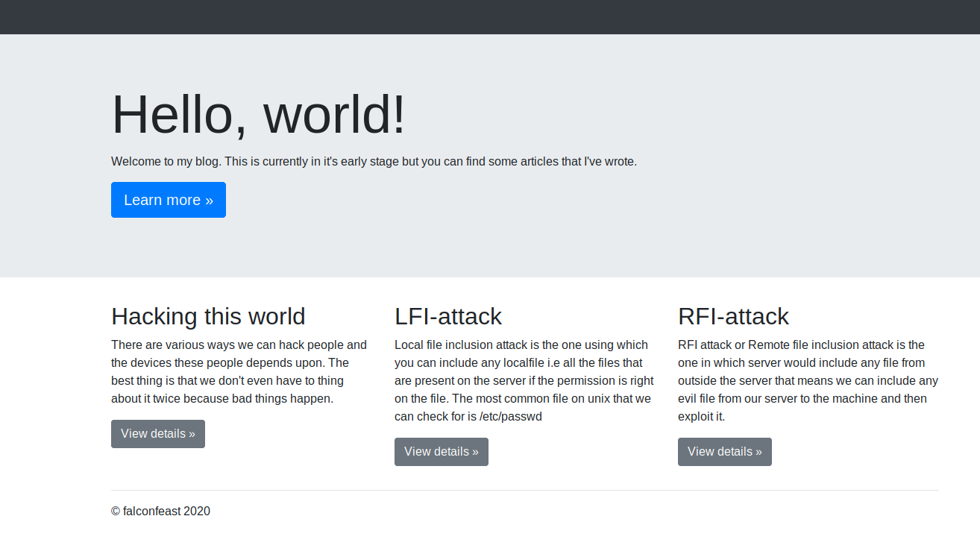Viewport: 980px width, 560px height.
Task: Click the "Hello, world!" headline
Action: click(x=259, y=115)
